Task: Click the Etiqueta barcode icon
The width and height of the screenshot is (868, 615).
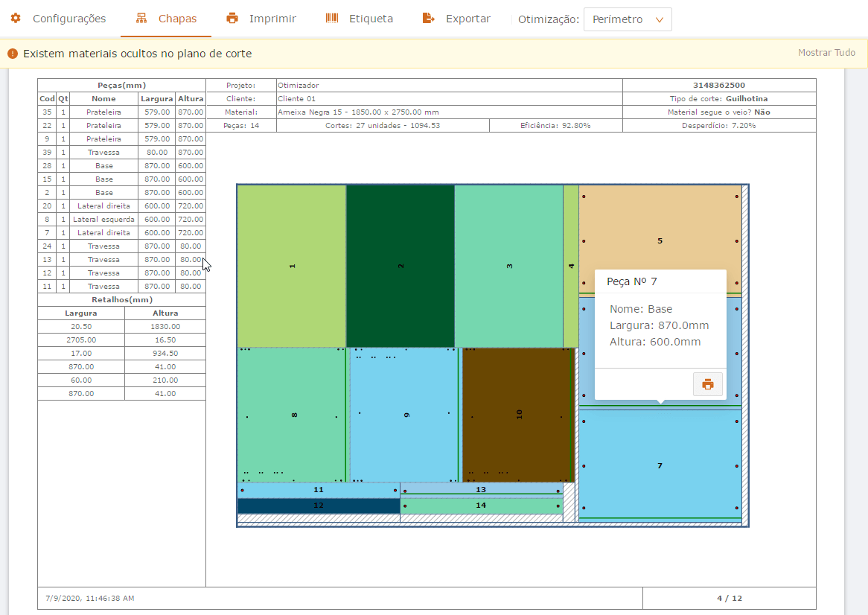Action: click(332, 19)
